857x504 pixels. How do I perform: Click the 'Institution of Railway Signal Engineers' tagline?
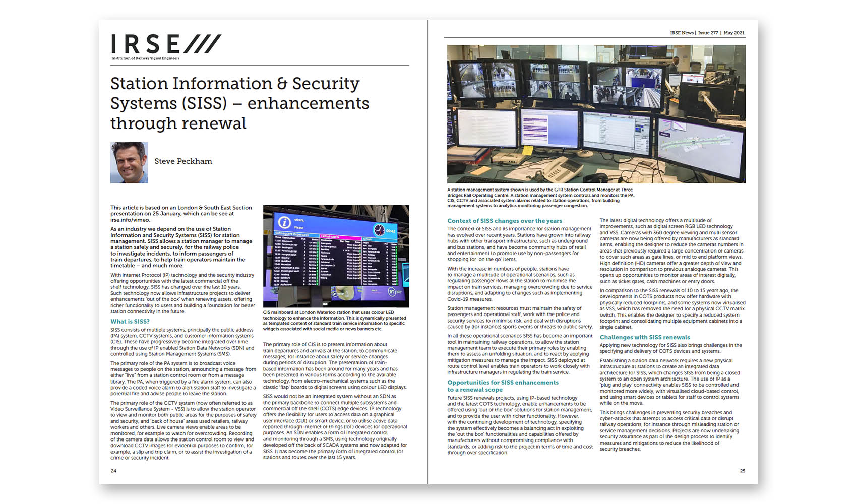(x=145, y=58)
